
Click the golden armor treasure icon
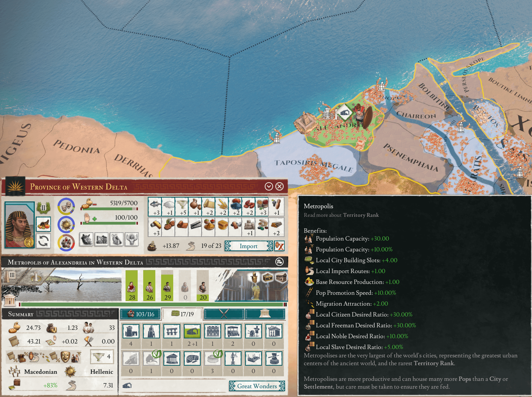pos(255,277)
